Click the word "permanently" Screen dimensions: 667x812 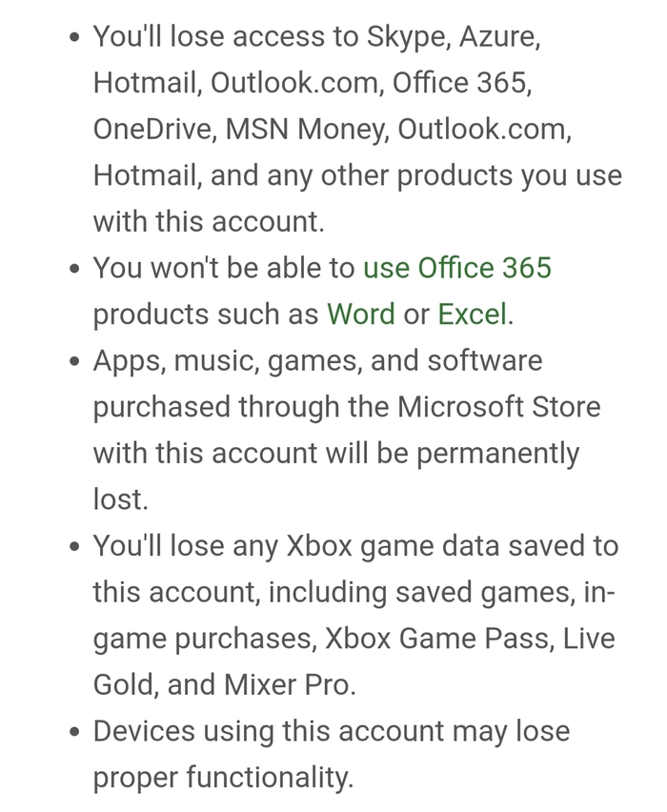click(x=496, y=454)
